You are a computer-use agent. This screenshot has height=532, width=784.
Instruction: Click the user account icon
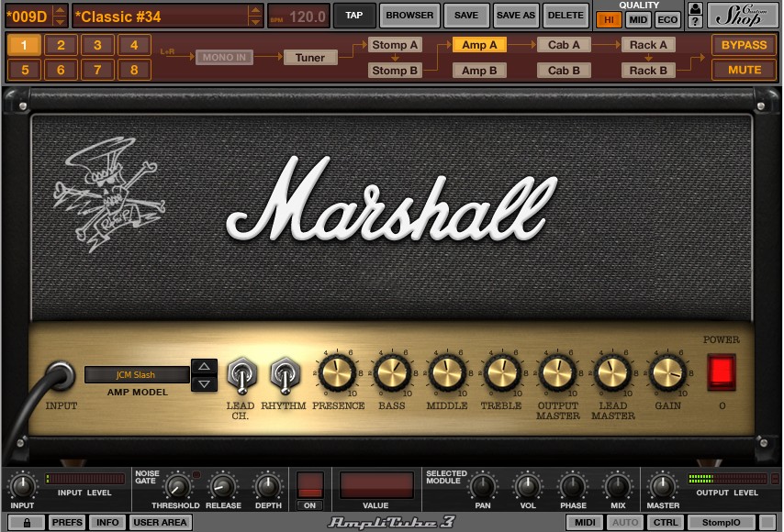click(695, 8)
